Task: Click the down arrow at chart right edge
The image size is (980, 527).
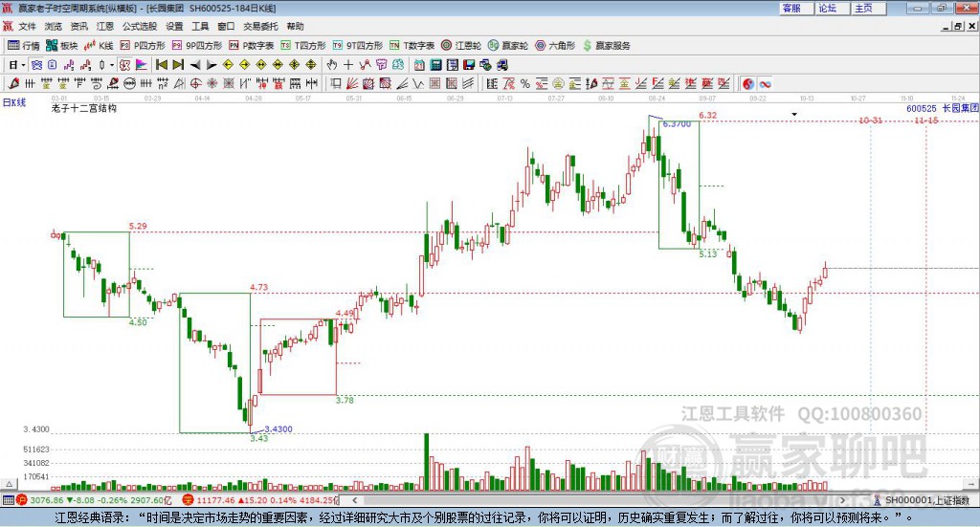Action: pyautogui.click(x=972, y=484)
